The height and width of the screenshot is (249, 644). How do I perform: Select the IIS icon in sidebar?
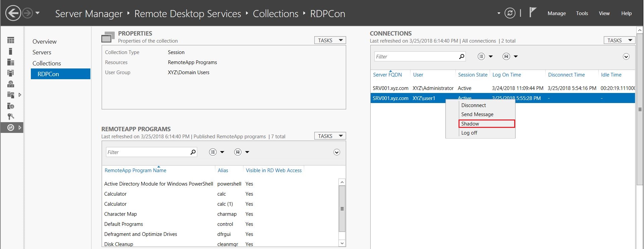coord(11,106)
